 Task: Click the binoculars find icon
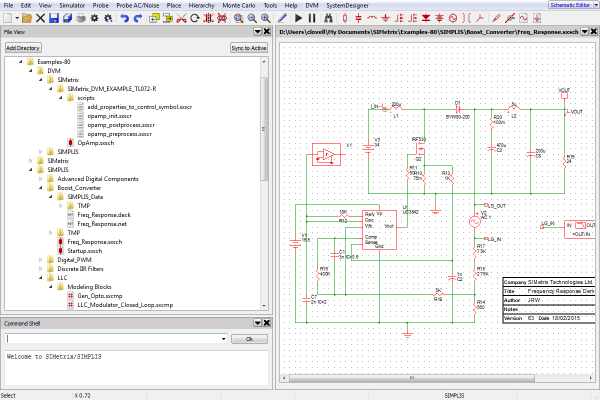pyautogui.click(x=328, y=18)
